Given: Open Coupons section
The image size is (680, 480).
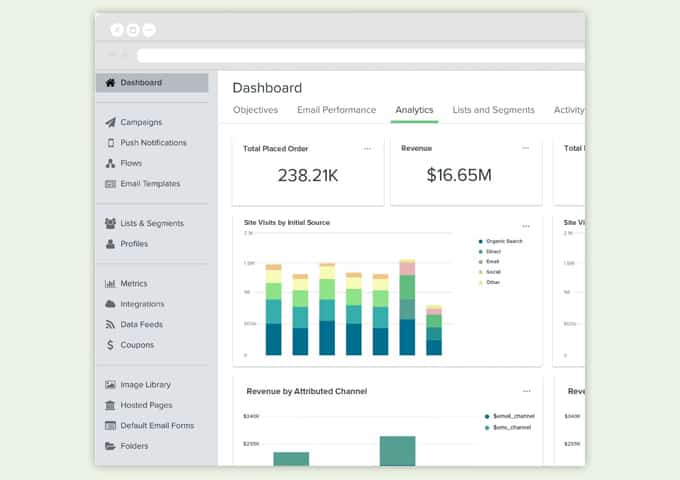Looking at the screenshot, I should coord(137,345).
